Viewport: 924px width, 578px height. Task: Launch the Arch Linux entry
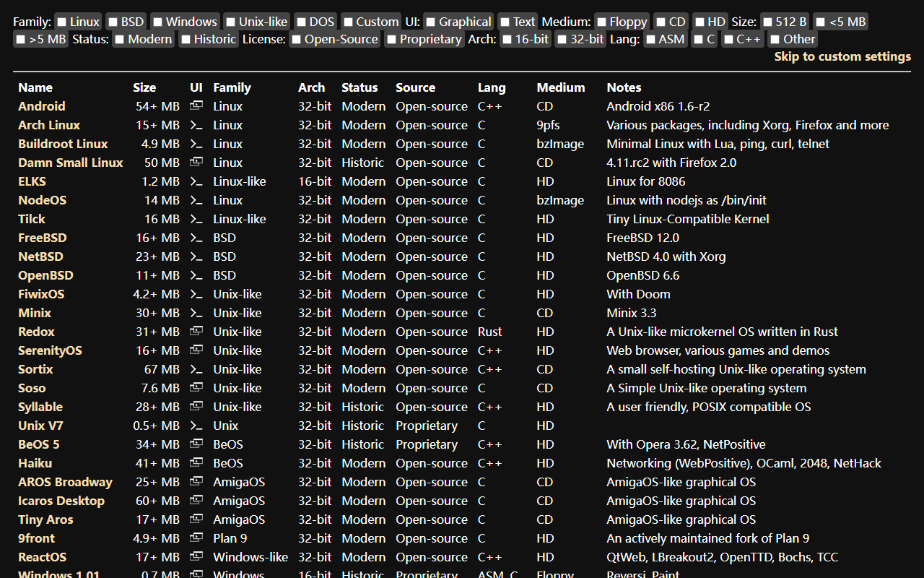click(49, 125)
